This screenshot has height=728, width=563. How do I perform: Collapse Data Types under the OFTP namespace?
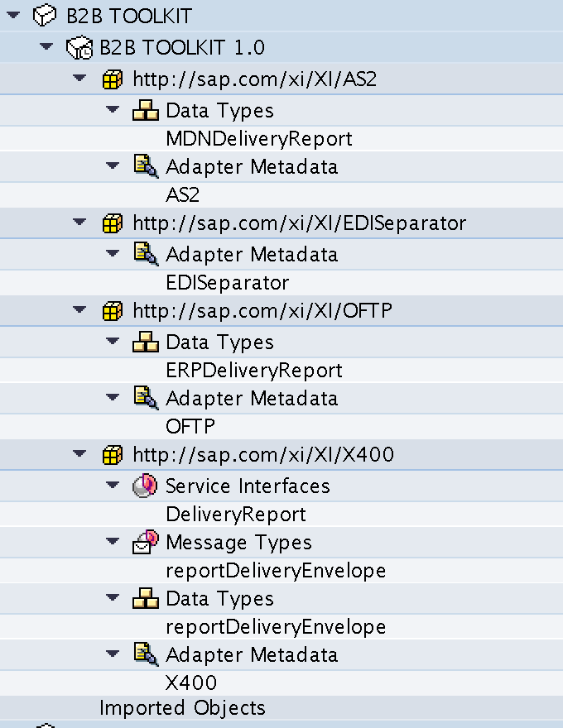[x=113, y=341]
